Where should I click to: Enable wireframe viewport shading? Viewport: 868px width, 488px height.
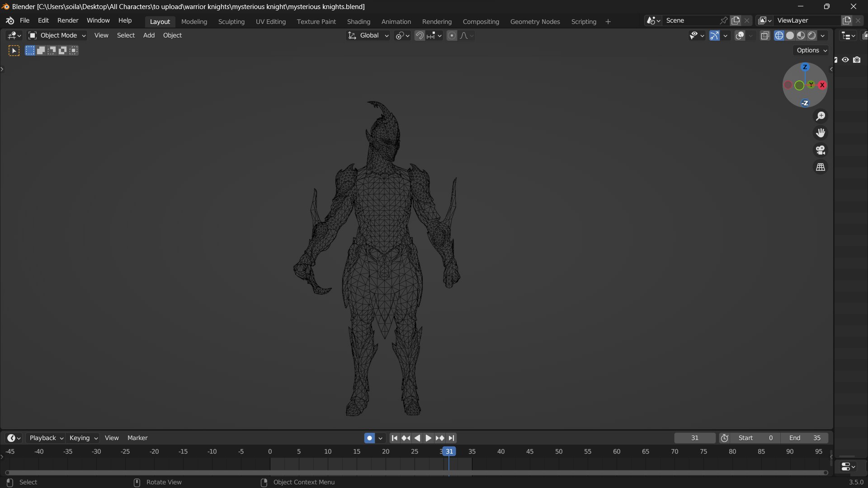pos(779,36)
